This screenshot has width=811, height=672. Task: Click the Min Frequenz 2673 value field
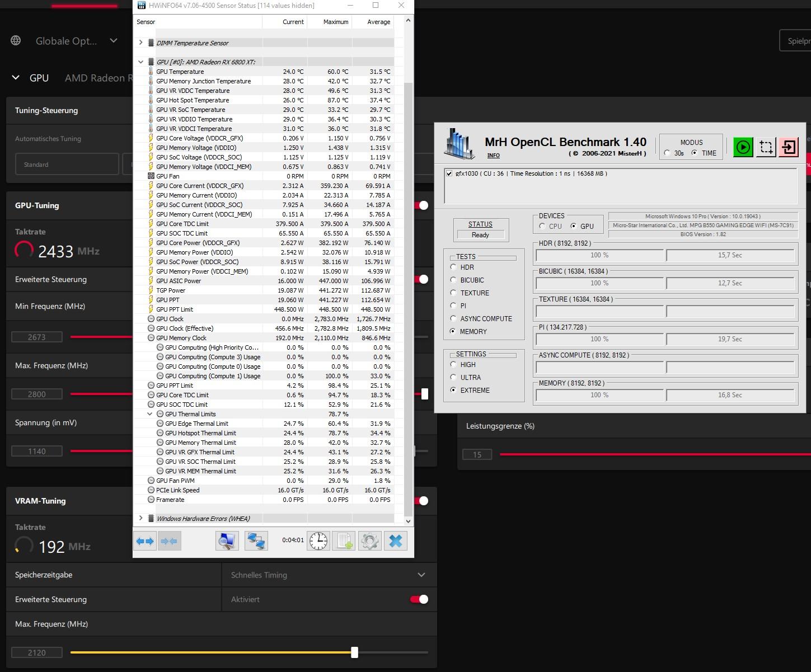pos(37,337)
